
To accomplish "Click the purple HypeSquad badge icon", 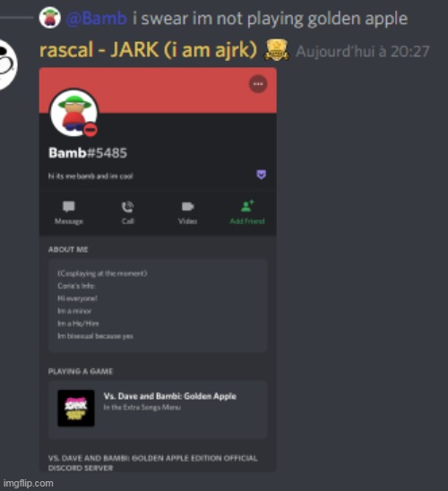I will [x=262, y=175].
